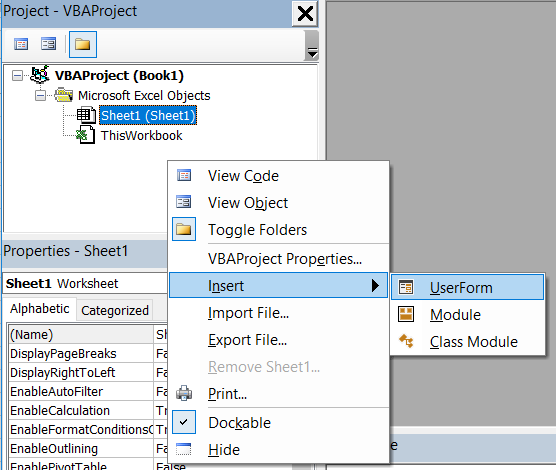
Task: Select the (Name) property row
Action: 88,334
